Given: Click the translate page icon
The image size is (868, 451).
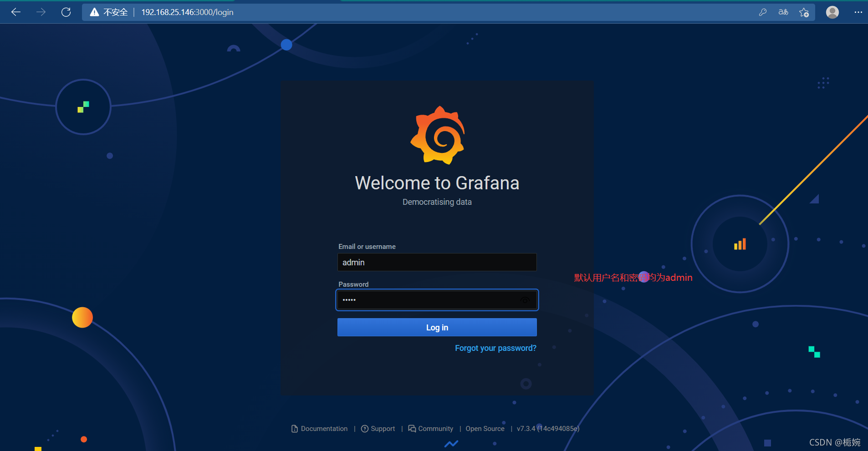Looking at the screenshot, I should [x=783, y=12].
